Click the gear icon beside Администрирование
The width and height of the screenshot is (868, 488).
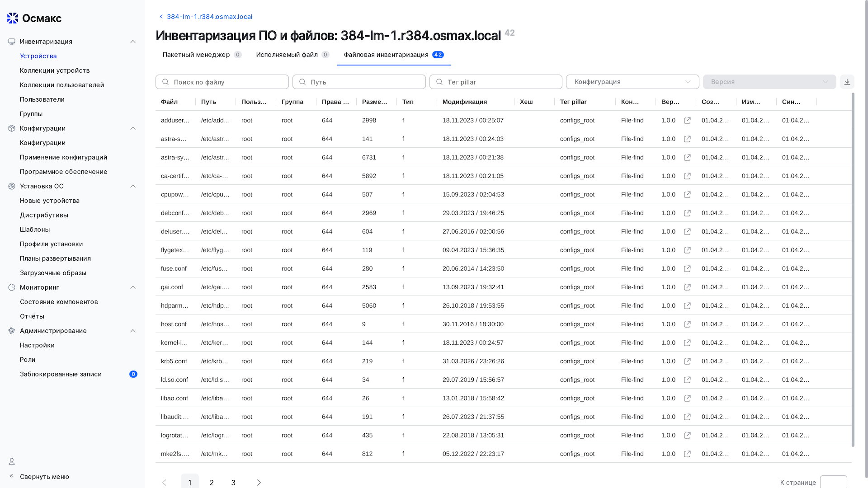pyautogui.click(x=11, y=331)
